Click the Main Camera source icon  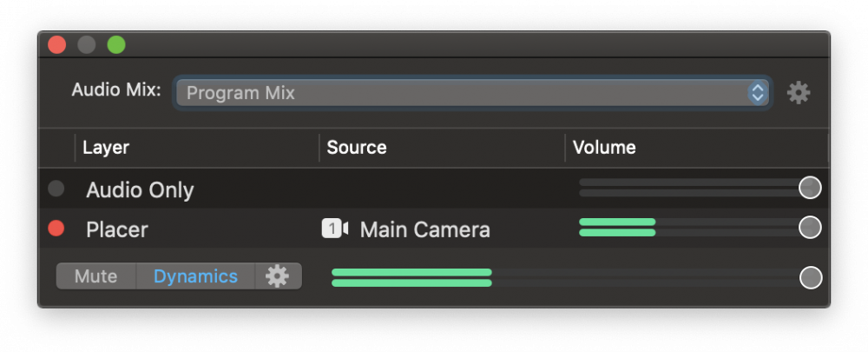point(335,229)
